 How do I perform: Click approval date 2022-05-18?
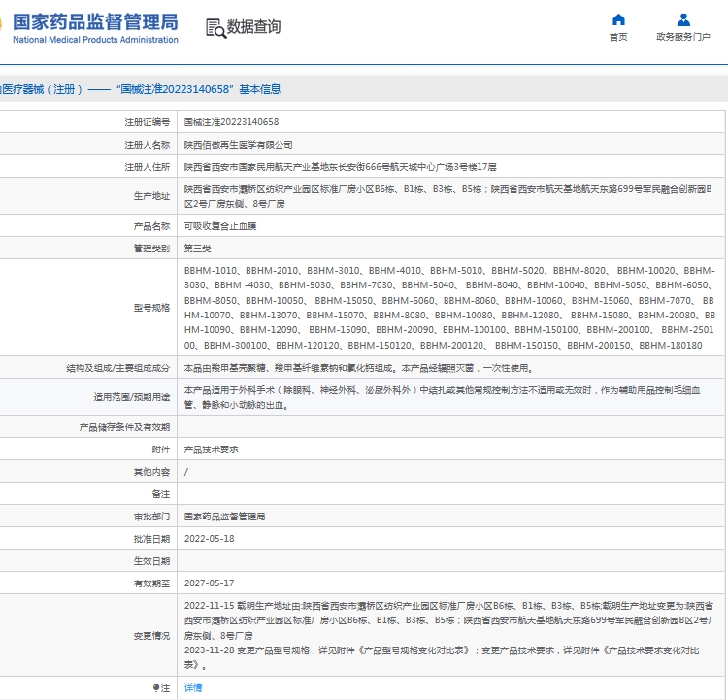click(209, 539)
